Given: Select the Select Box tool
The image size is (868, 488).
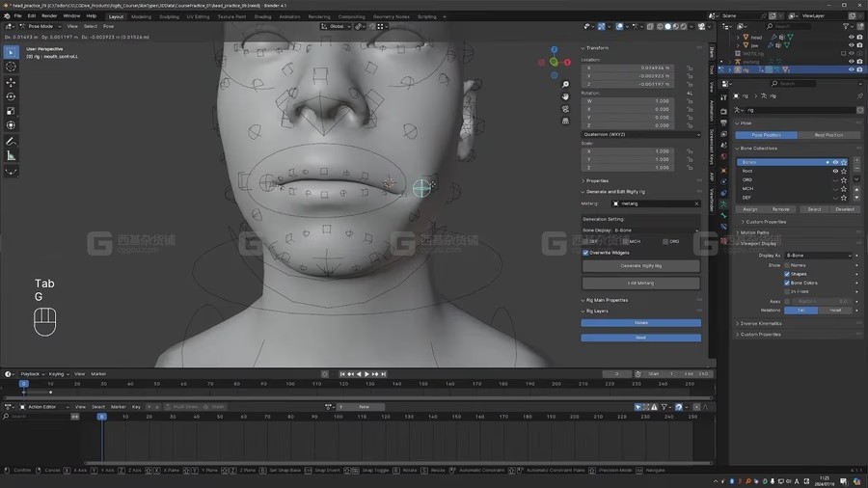Looking at the screenshot, I should (x=11, y=52).
